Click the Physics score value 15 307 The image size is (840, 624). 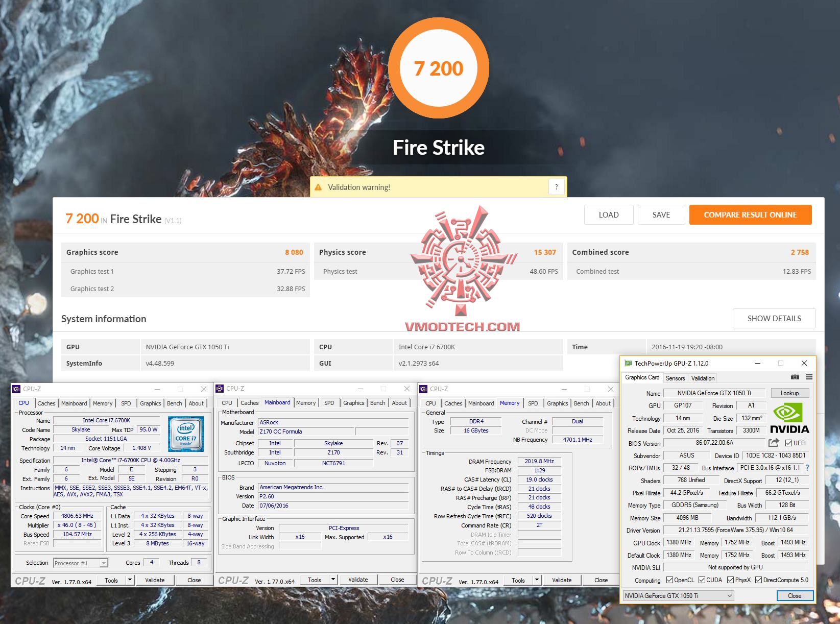click(545, 252)
